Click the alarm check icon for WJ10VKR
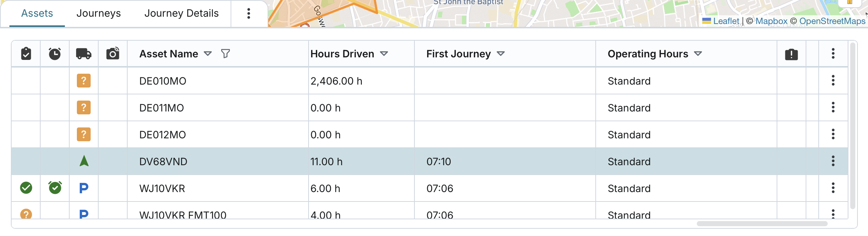 click(x=55, y=188)
